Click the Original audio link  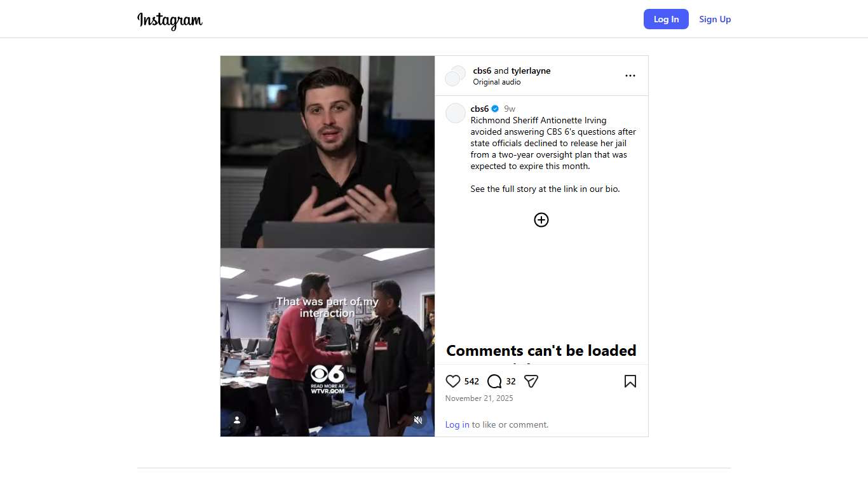[497, 82]
